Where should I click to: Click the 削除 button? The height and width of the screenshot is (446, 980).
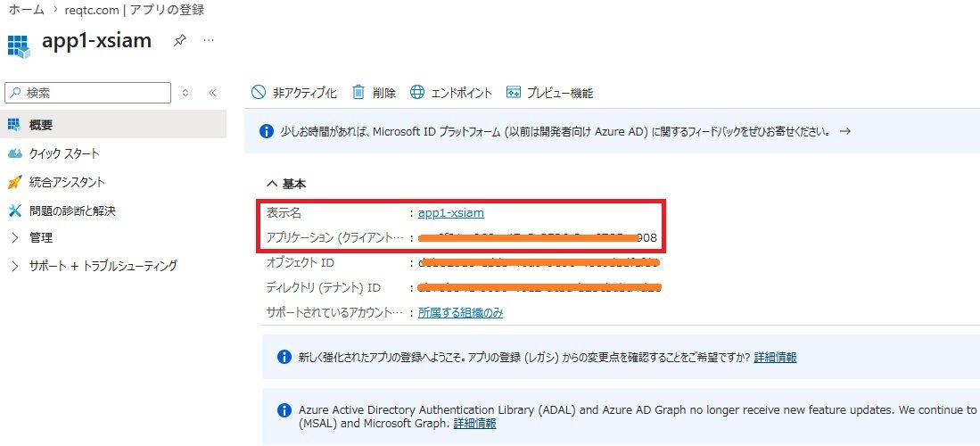[x=374, y=93]
